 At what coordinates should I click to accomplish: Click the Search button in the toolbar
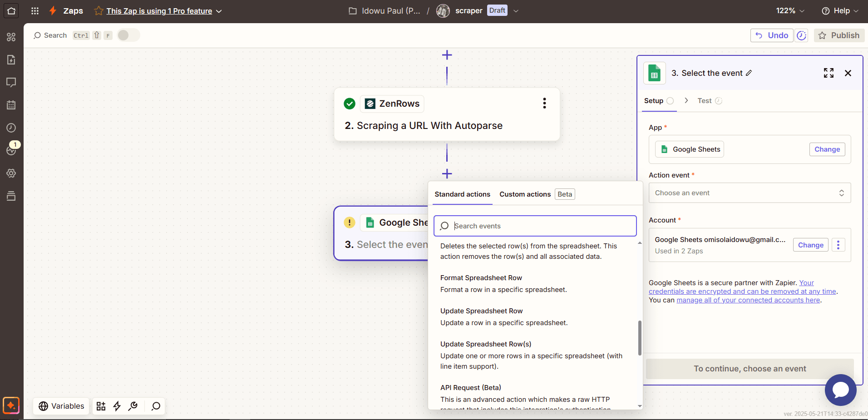(x=50, y=35)
